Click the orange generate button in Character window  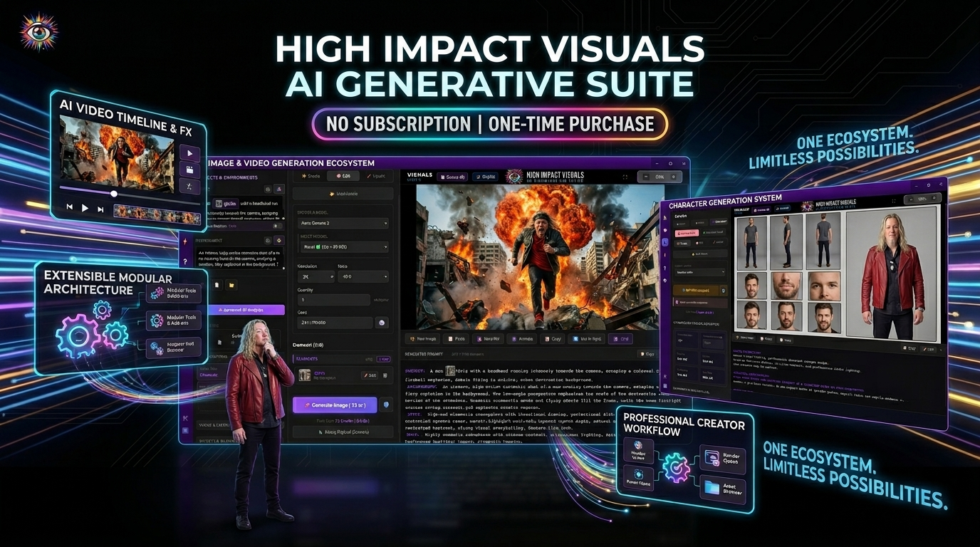pos(695,290)
